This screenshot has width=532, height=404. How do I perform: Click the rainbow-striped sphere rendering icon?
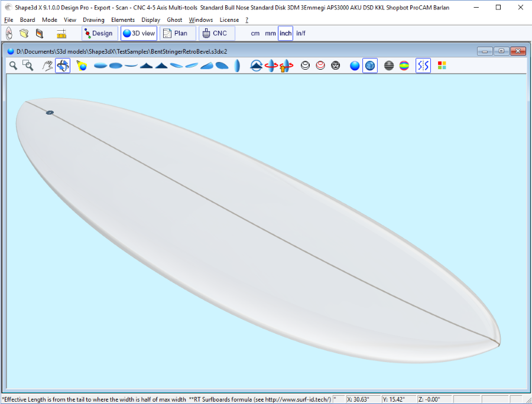click(404, 66)
